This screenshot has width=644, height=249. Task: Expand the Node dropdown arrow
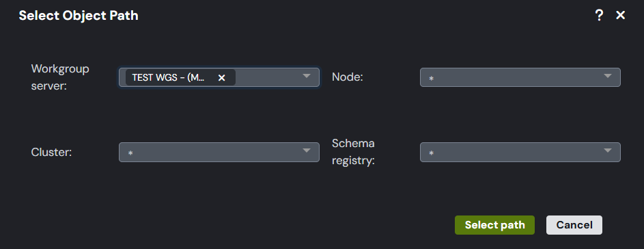coord(608,76)
